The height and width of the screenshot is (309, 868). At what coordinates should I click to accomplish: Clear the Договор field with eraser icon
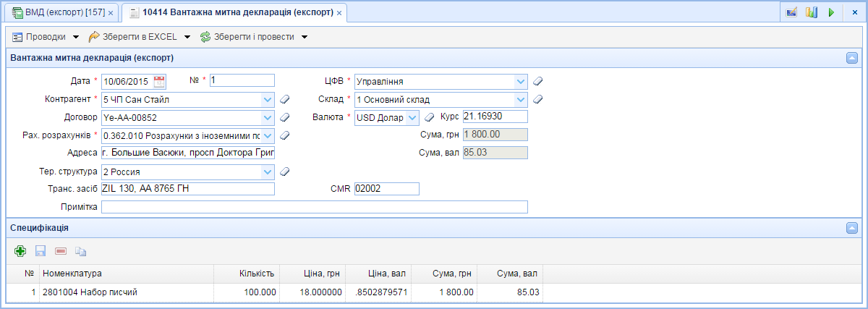click(x=285, y=117)
